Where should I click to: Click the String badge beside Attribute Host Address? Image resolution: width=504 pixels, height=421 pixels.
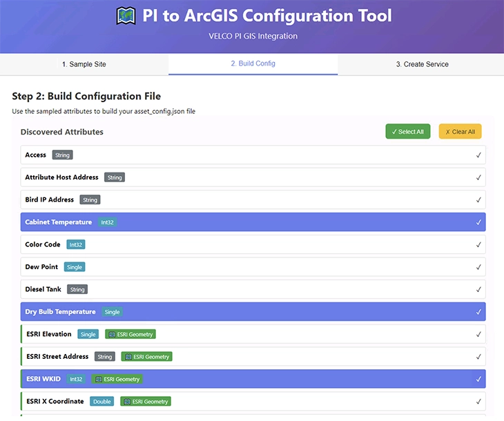coord(115,177)
